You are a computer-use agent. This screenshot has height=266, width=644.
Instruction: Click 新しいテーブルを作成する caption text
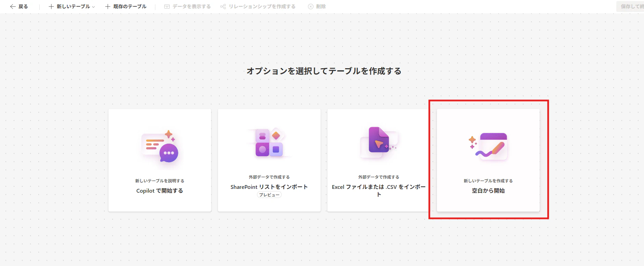(x=488, y=181)
